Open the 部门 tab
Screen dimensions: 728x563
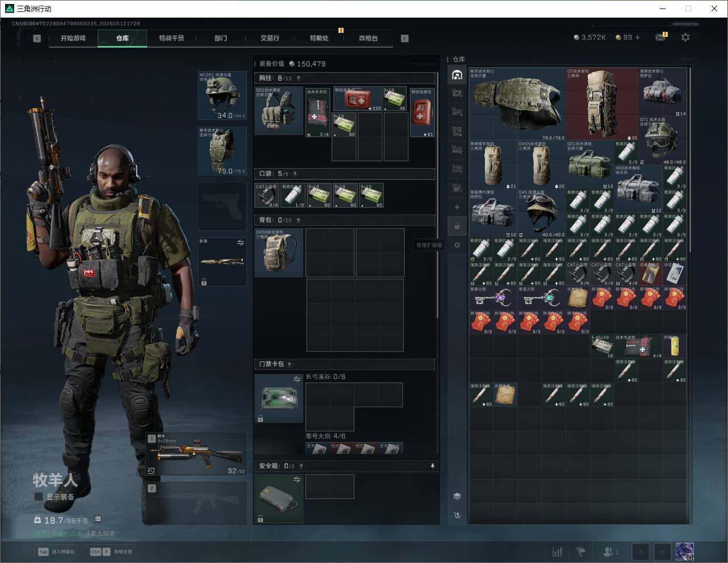[x=221, y=38]
